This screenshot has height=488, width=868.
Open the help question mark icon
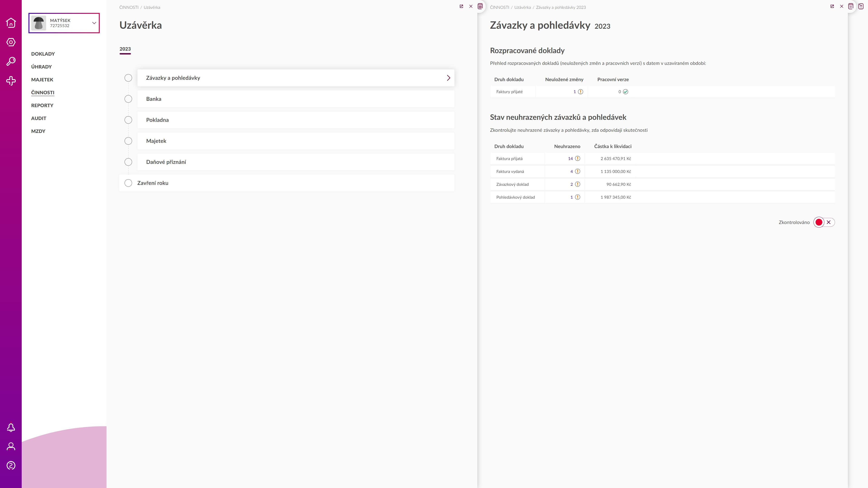(11, 465)
